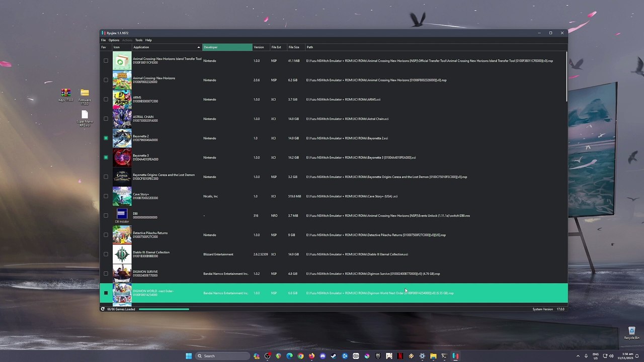This screenshot has width=644, height=362.
Task: Click the games loaded progress bar
Action: 164,309
